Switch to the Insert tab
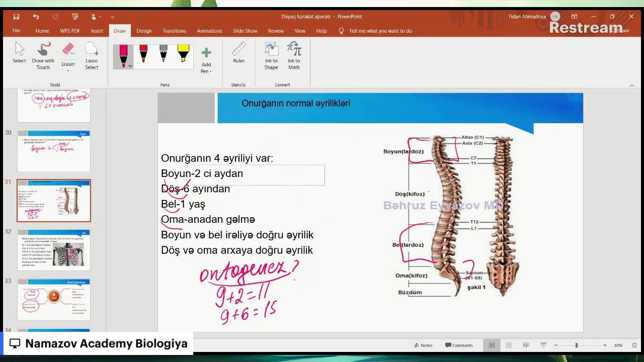 click(97, 31)
